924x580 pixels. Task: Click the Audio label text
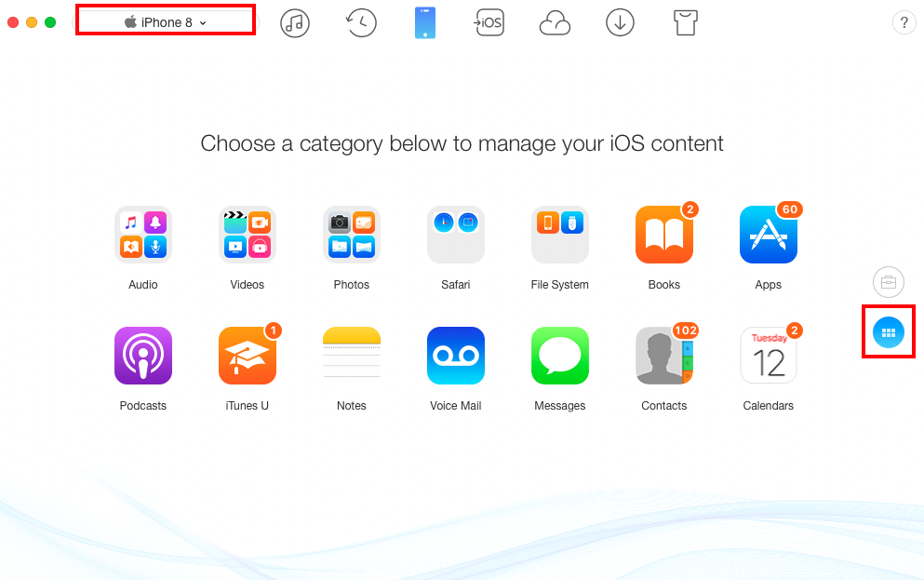coord(143,285)
